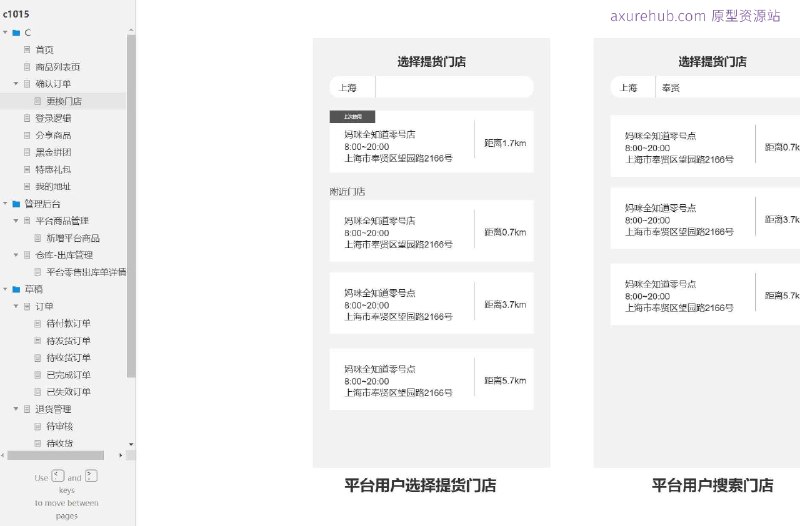Viewport: 800px width, 526px height.
Task: Click the page icon next to 商品列表页
Action: (27, 67)
